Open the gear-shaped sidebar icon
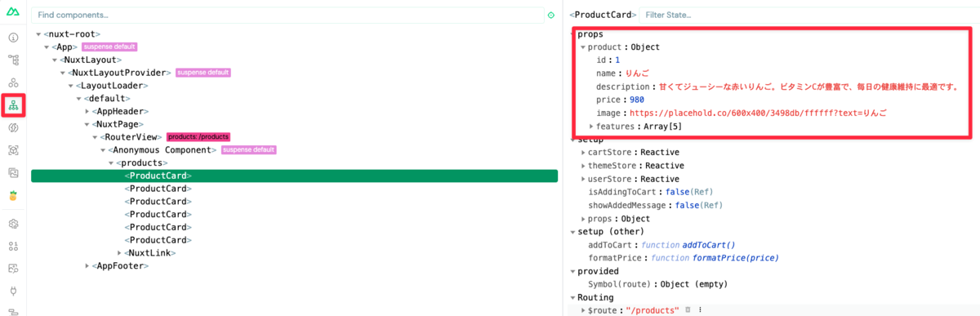Viewport: 980px width, 316px height. point(13,224)
